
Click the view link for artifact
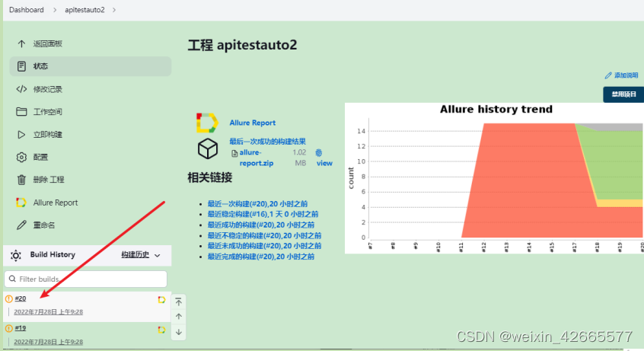[x=324, y=163]
